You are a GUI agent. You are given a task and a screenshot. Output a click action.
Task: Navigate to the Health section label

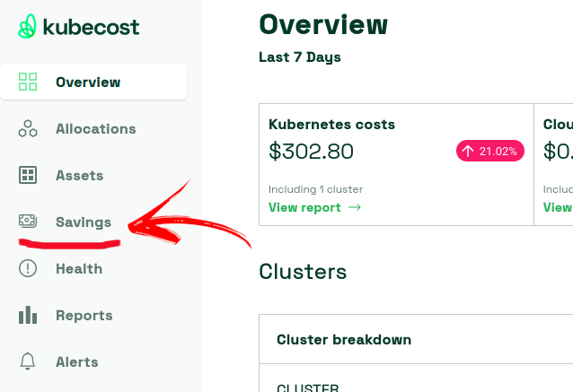point(79,269)
